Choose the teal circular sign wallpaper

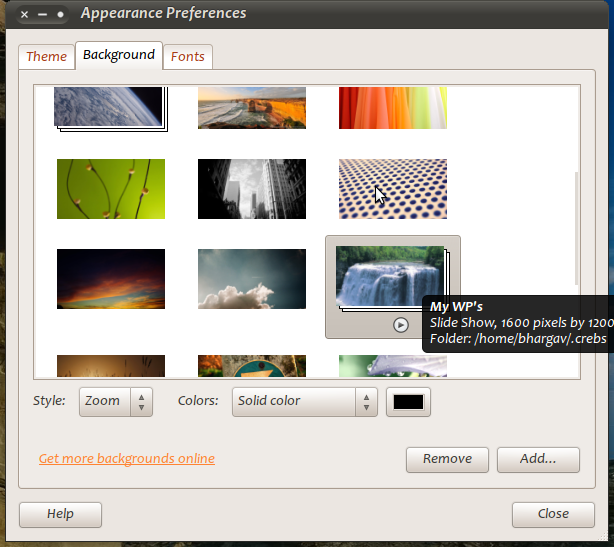tap(252, 366)
